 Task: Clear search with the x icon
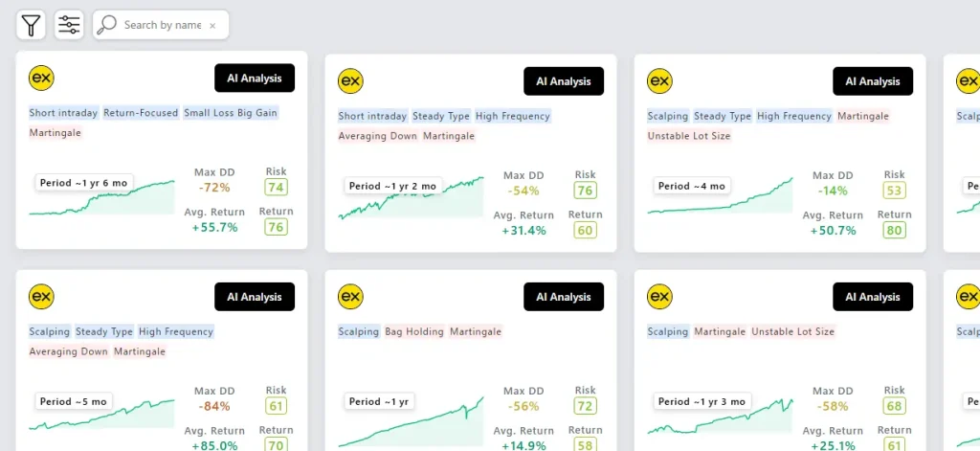click(x=212, y=26)
